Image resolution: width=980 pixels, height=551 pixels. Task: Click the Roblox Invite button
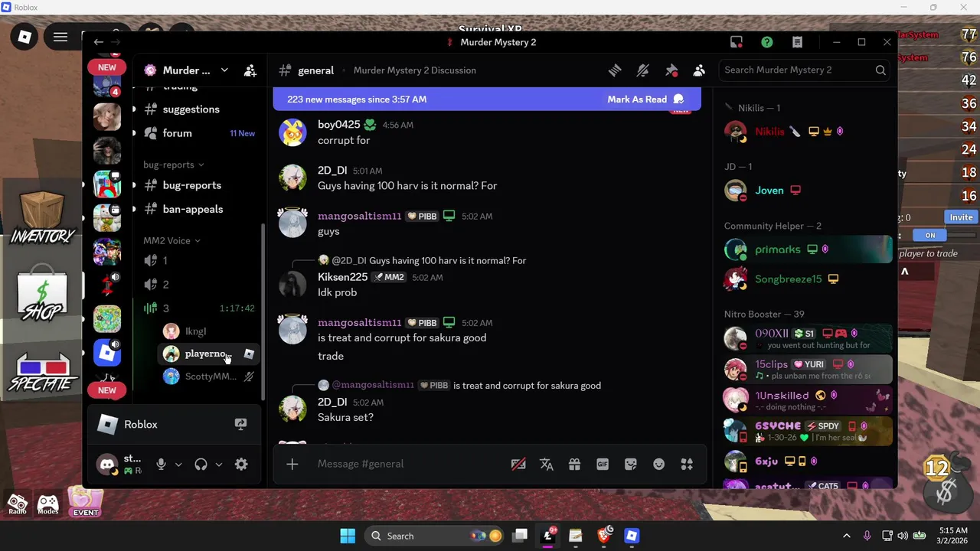point(961,217)
